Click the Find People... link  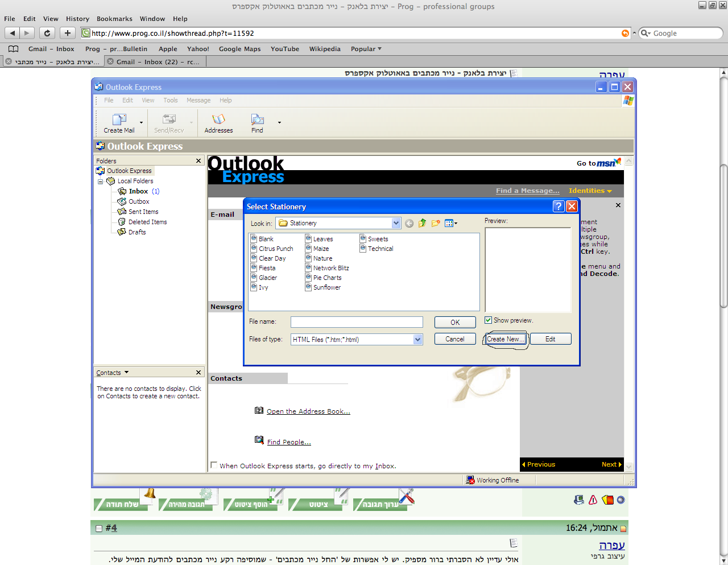pos(289,442)
